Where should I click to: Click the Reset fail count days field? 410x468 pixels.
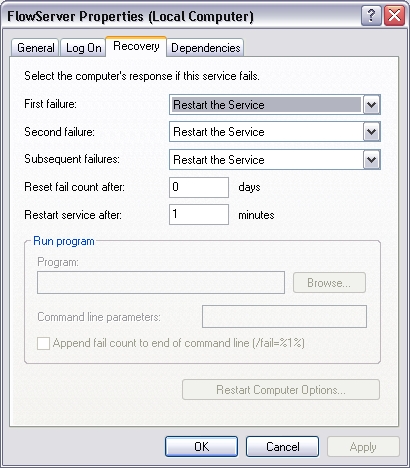click(199, 187)
